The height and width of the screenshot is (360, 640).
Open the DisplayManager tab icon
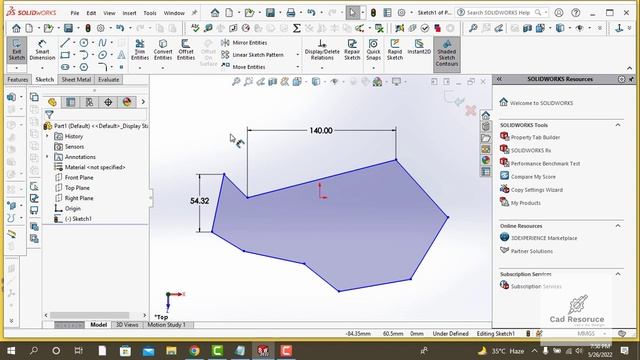pos(127,102)
